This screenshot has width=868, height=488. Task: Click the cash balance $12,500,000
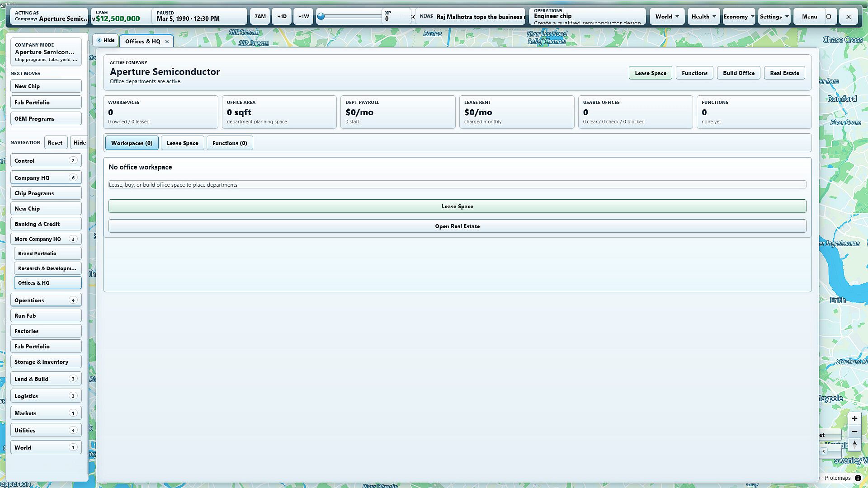118,19
